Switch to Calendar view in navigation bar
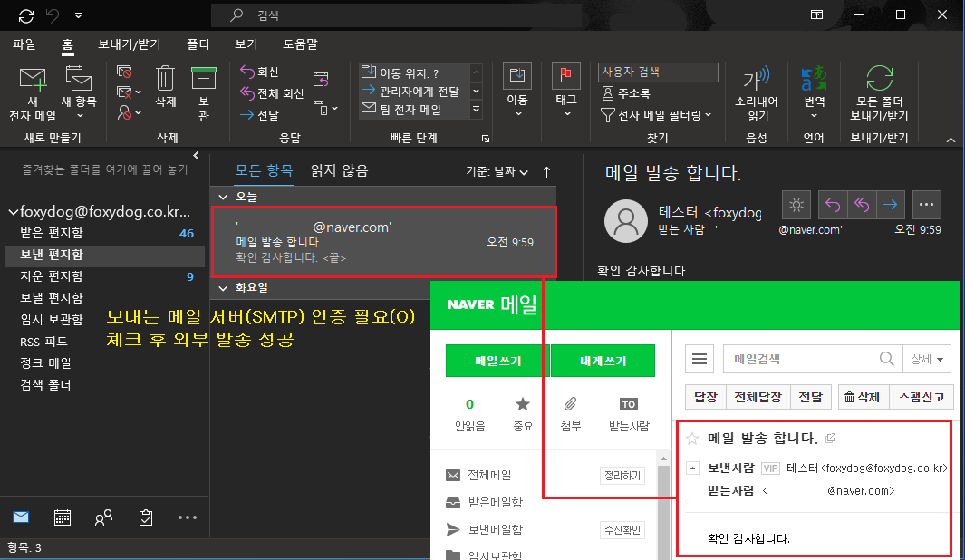The image size is (965, 560). (63, 517)
